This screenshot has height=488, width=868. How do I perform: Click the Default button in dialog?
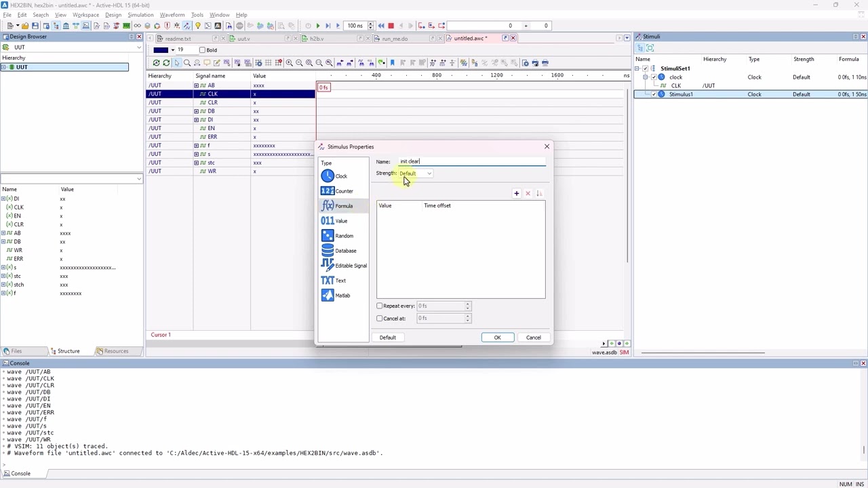388,338
